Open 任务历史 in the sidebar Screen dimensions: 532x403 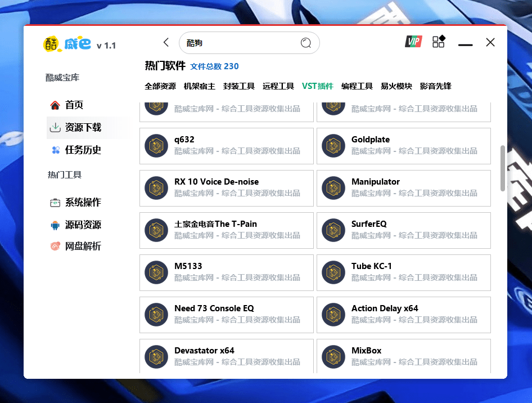pos(83,150)
